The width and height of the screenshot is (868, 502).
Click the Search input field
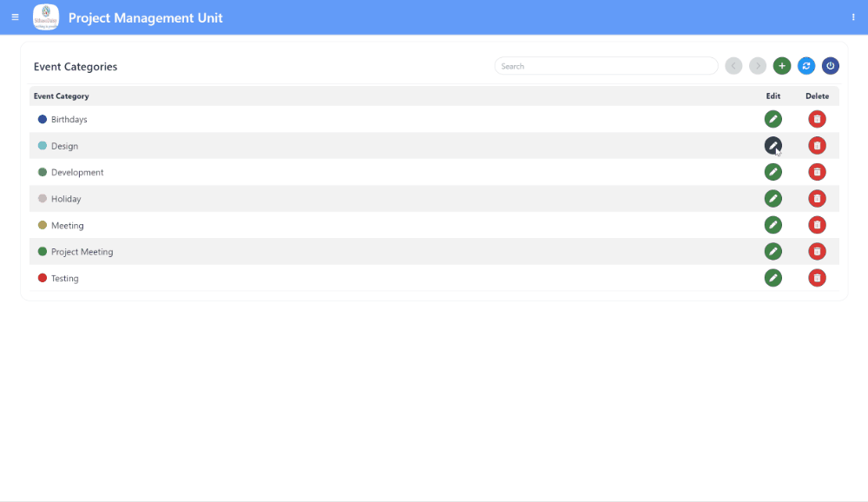[x=606, y=66]
